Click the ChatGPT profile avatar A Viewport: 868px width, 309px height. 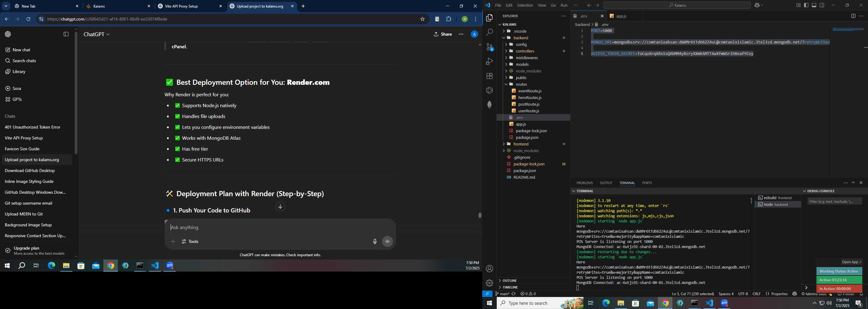coord(474,34)
